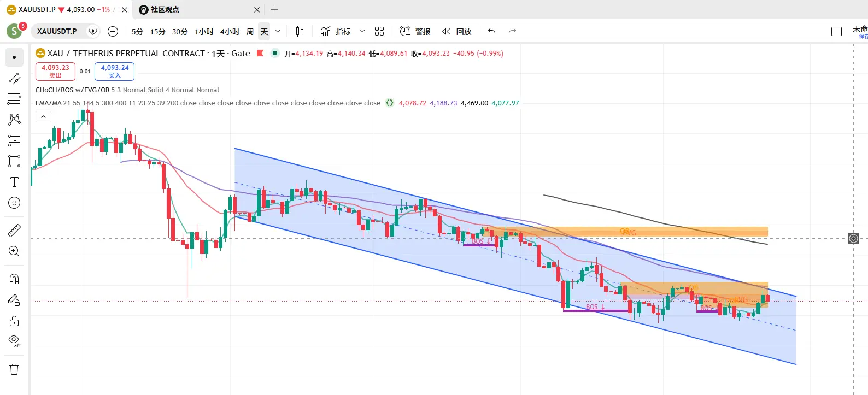Switch to 30分 timeframe

click(180, 32)
